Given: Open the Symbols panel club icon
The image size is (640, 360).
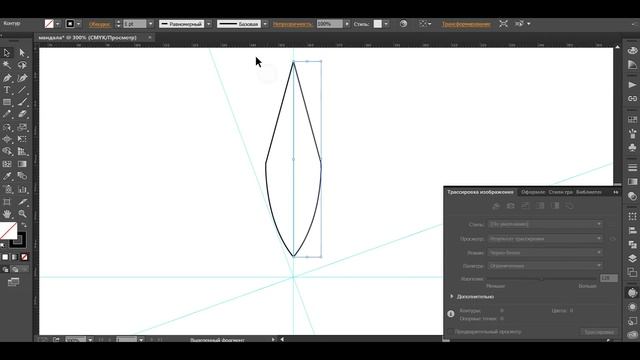Looking at the screenshot, I should [632, 147].
